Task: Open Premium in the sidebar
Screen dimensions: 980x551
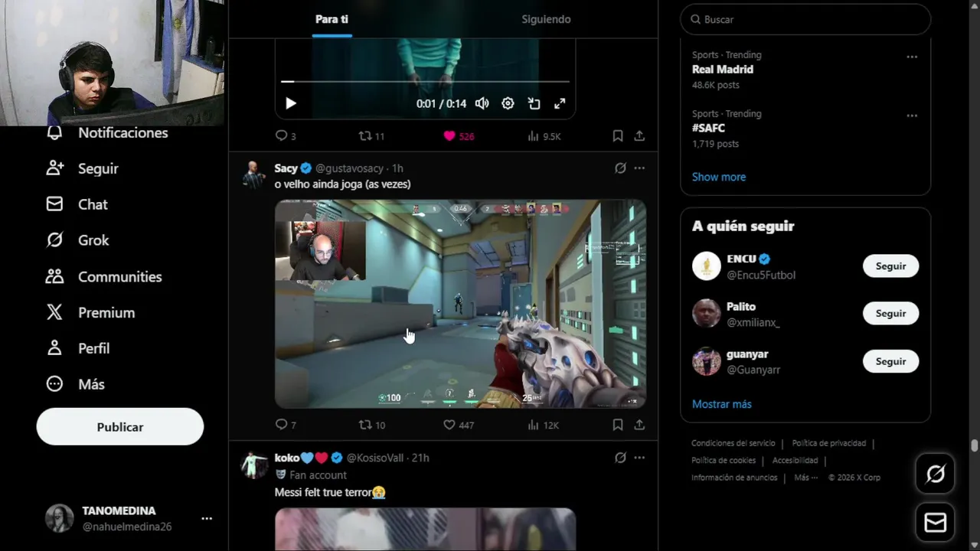Action: click(90, 312)
